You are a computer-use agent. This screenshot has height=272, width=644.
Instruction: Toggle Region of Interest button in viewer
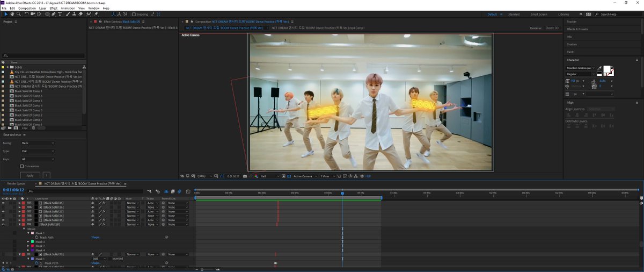click(x=283, y=176)
